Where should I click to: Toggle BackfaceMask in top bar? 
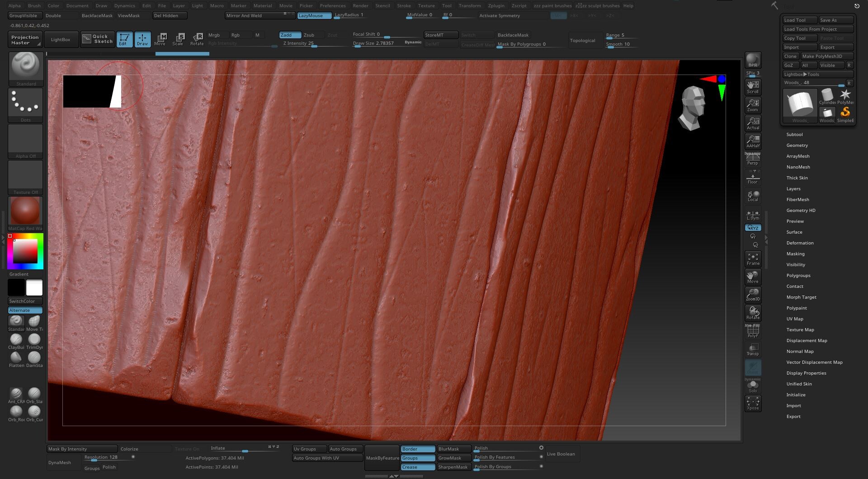coord(97,15)
